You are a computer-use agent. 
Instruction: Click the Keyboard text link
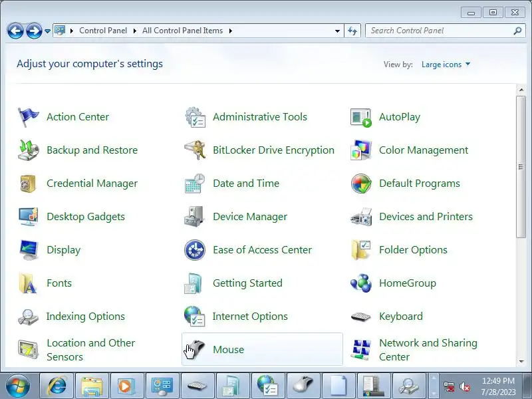click(401, 317)
